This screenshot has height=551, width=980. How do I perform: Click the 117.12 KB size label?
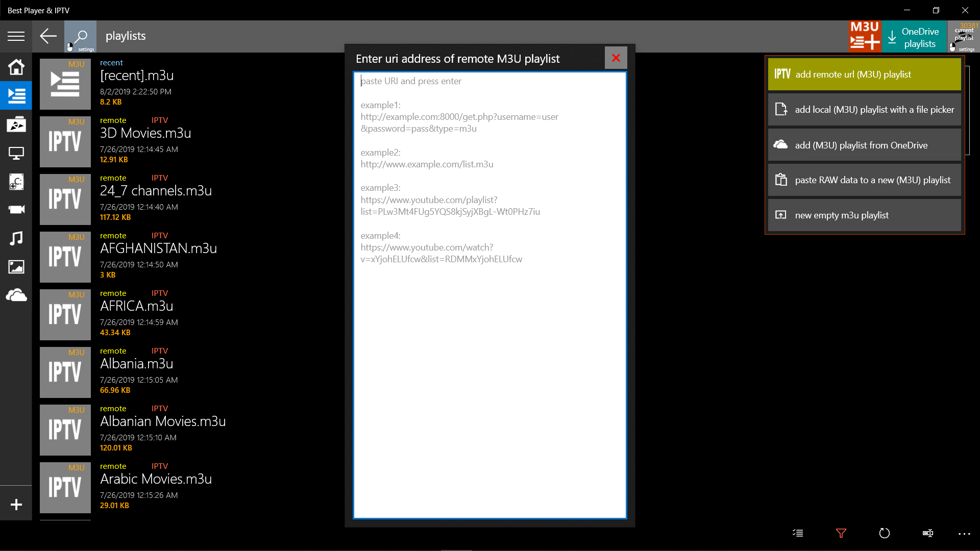point(115,217)
